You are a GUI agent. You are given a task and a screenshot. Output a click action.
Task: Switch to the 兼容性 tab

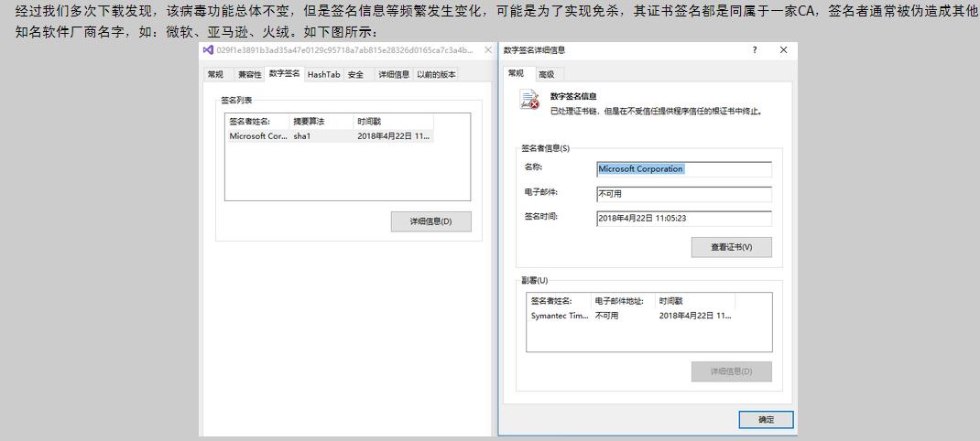pyautogui.click(x=249, y=74)
